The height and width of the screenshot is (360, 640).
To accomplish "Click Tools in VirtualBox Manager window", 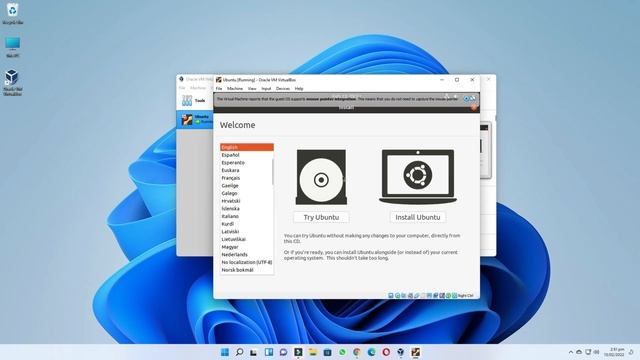I will [193, 100].
